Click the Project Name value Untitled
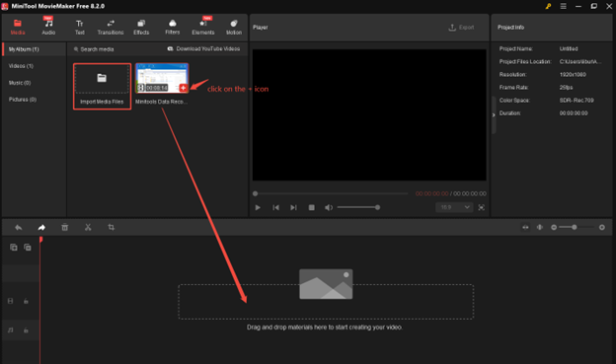This screenshot has height=364, width=616. click(569, 48)
